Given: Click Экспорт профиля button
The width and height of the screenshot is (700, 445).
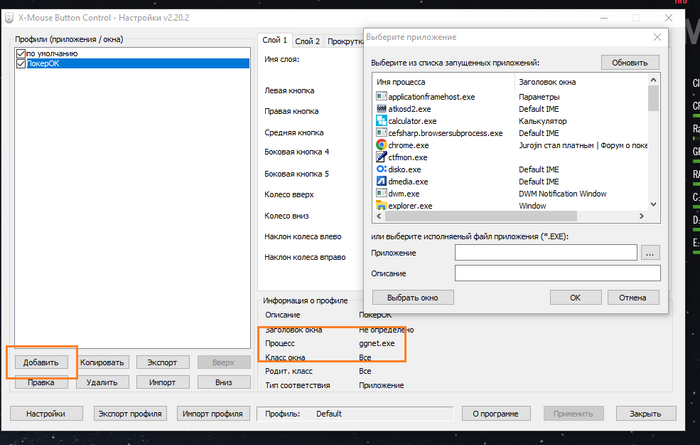Looking at the screenshot, I should 130,414.
